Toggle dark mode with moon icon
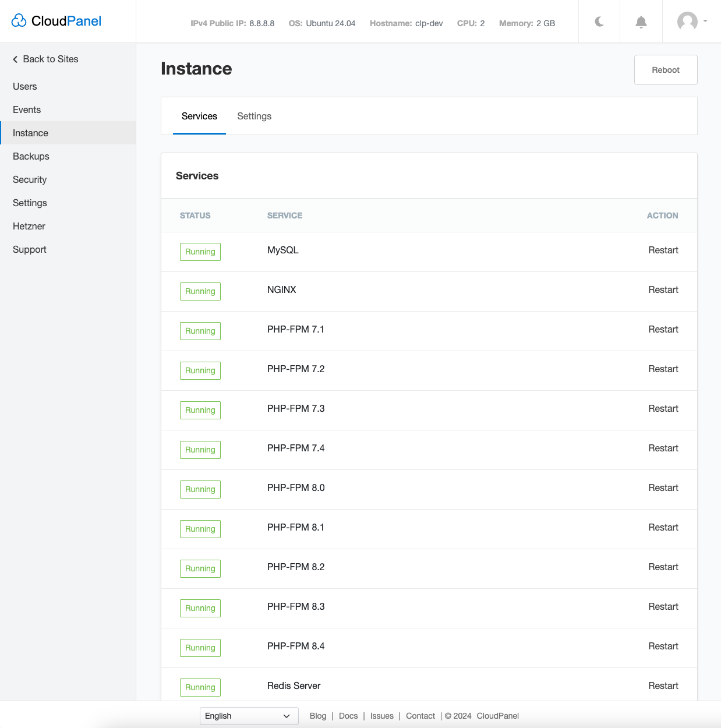Image resolution: width=721 pixels, height=728 pixels. (x=599, y=22)
